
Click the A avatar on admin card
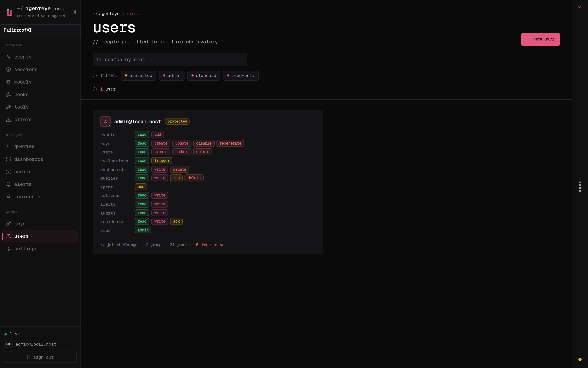tap(105, 121)
